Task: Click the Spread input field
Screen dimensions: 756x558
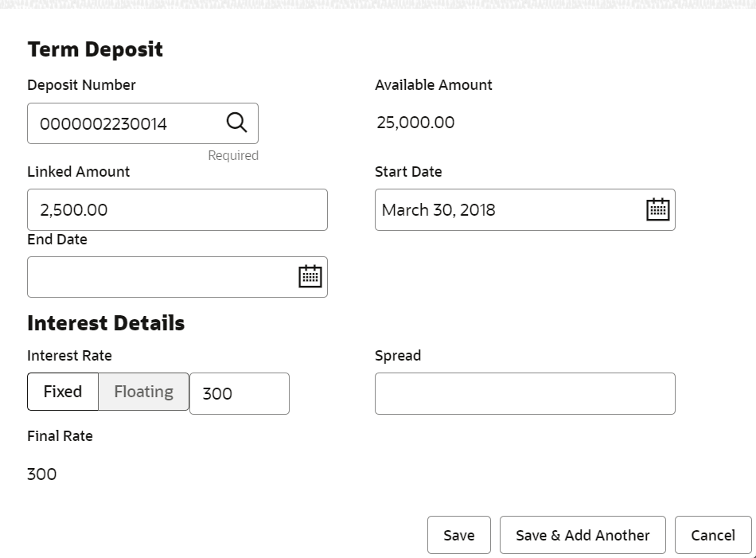Action: 524,393
